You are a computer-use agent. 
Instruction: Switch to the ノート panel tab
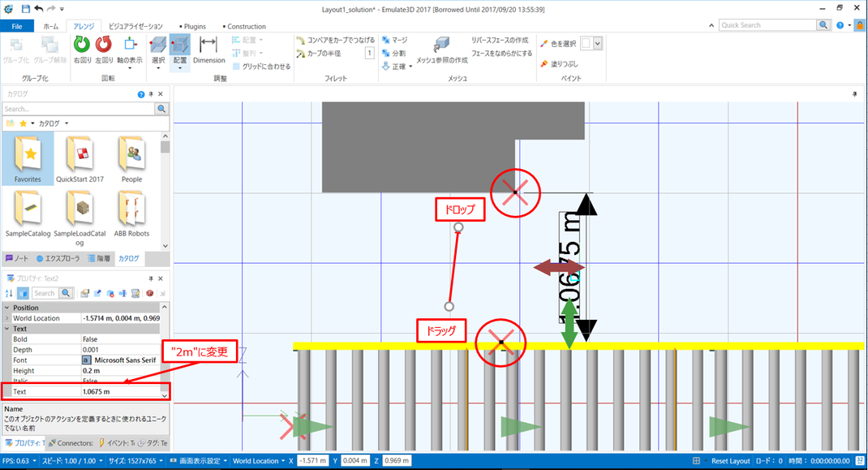(17, 258)
